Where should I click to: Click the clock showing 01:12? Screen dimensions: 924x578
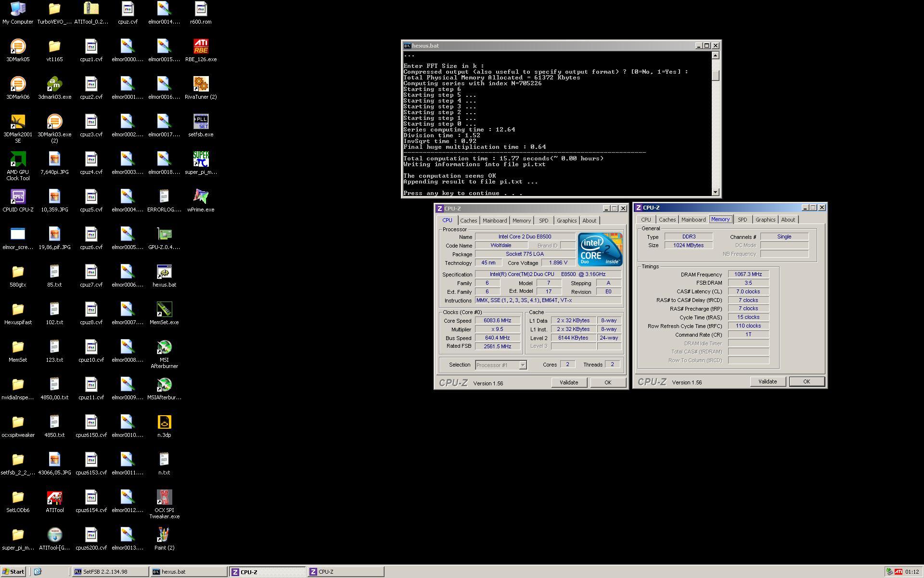pos(911,572)
